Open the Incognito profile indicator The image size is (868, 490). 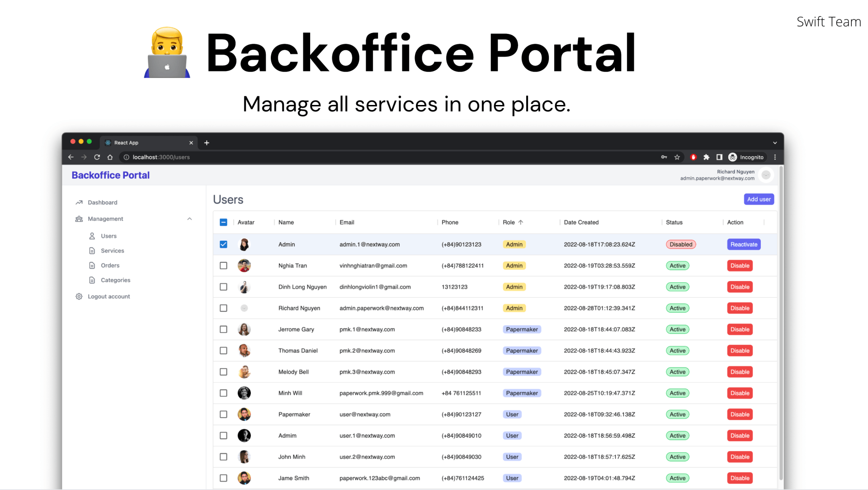pos(746,157)
